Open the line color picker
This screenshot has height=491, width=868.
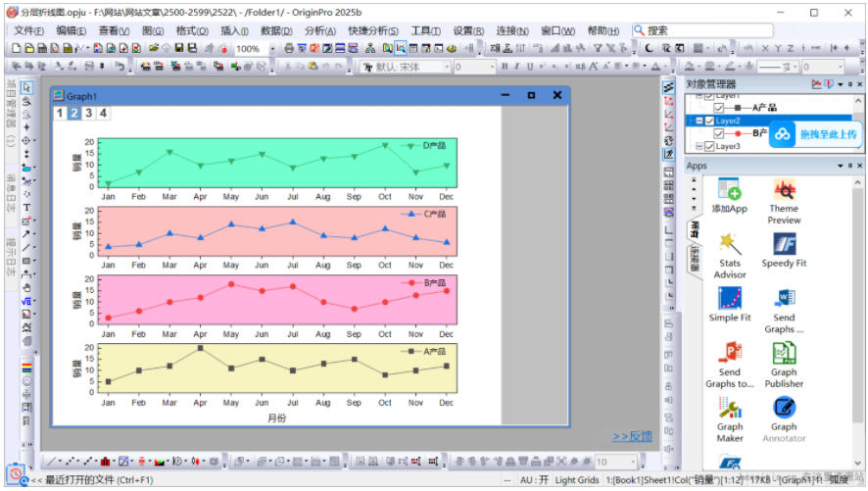click(x=730, y=67)
